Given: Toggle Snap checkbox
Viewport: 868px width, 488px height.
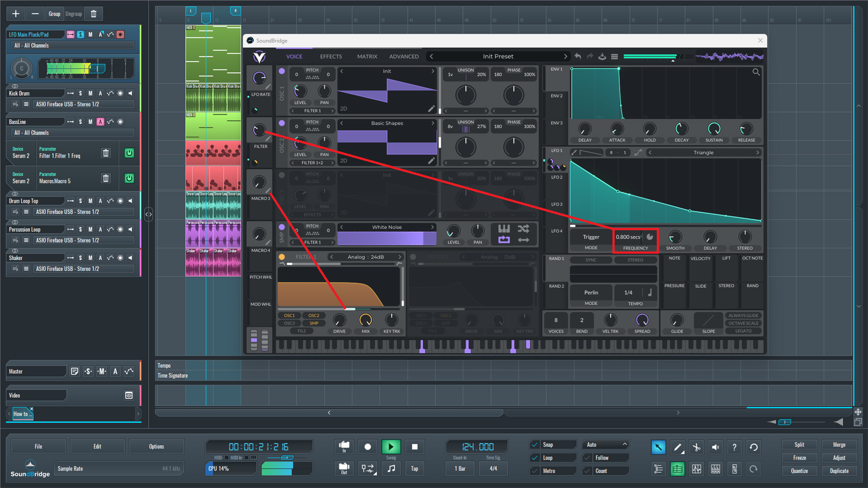Looking at the screenshot, I should [535, 445].
